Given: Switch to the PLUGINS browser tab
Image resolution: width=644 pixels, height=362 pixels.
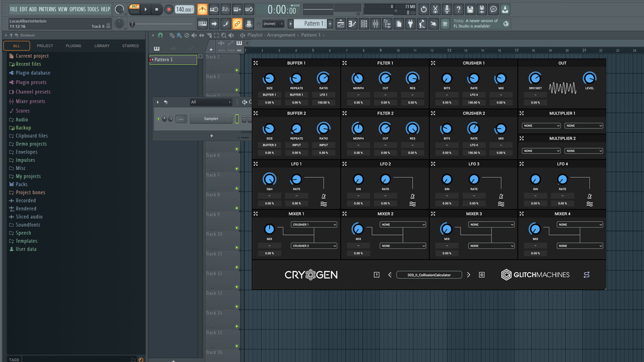Looking at the screenshot, I should pos(74,46).
